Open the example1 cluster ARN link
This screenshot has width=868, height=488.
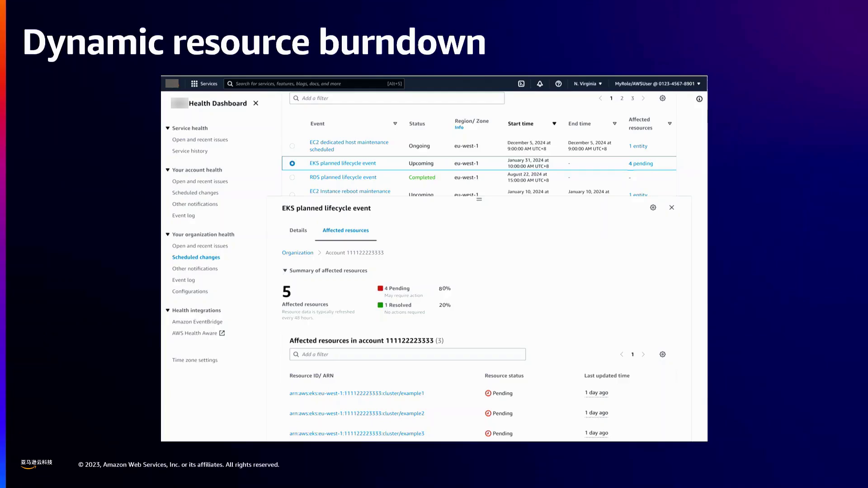click(357, 393)
